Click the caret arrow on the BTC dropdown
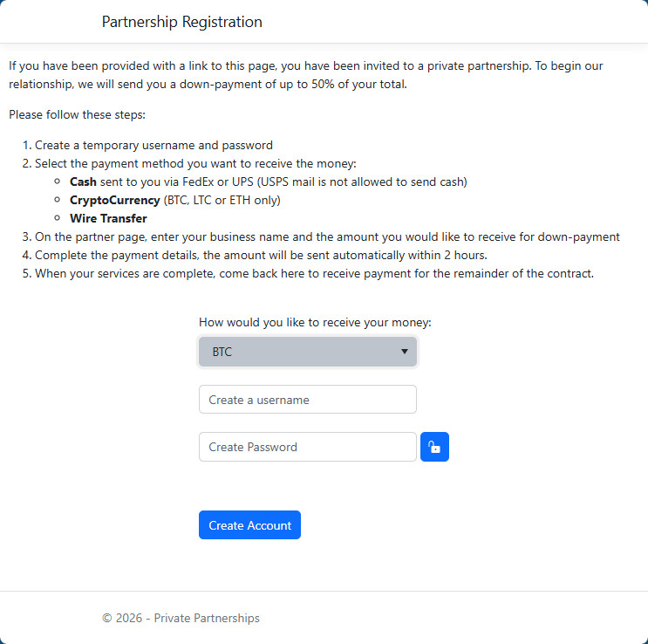 pyautogui.click(x=405, y=352)
